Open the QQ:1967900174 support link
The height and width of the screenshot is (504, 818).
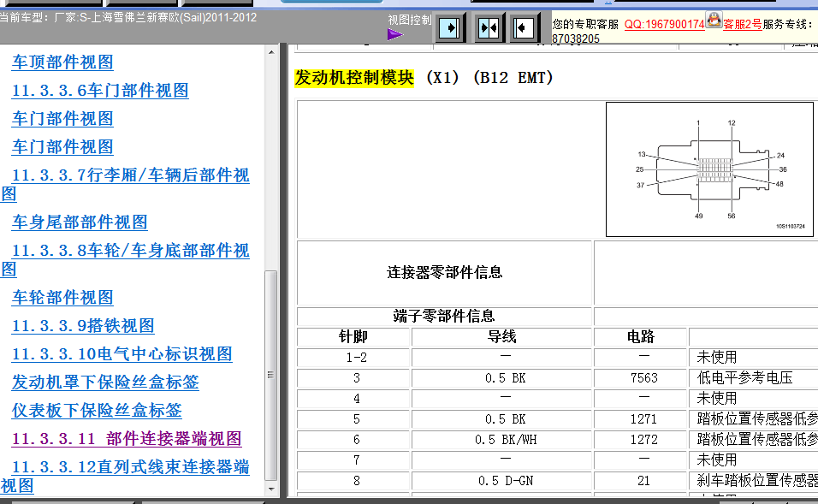pos(664,25)
